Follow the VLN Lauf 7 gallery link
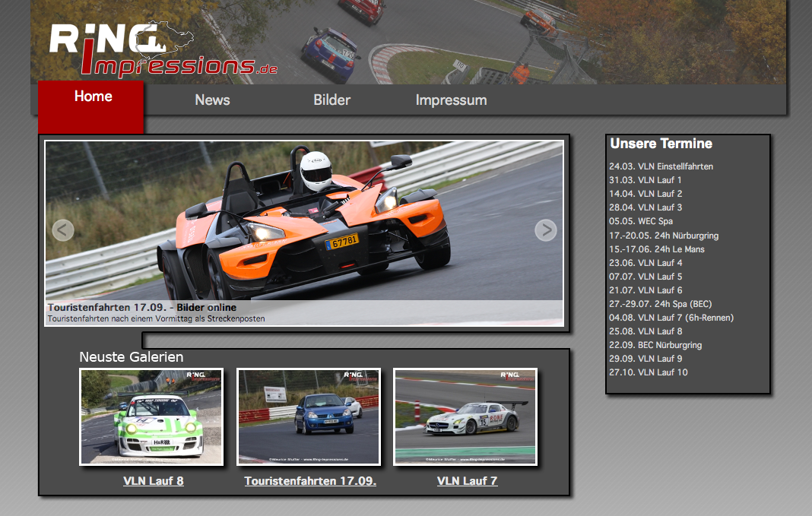Viewport: 812px width, 516px height. 467,481
